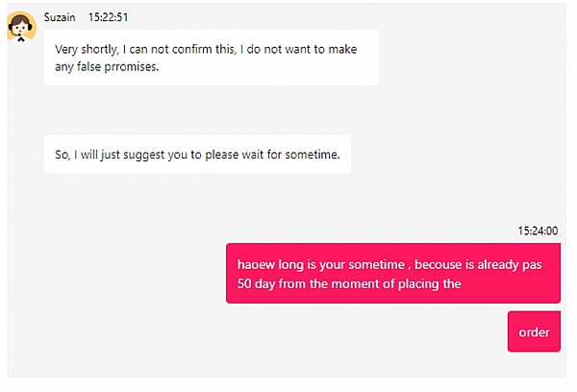Click the agent name "Suzain"
Viewport: 577px width, 392px height.
pyautogui.click(x=60, y=16)
